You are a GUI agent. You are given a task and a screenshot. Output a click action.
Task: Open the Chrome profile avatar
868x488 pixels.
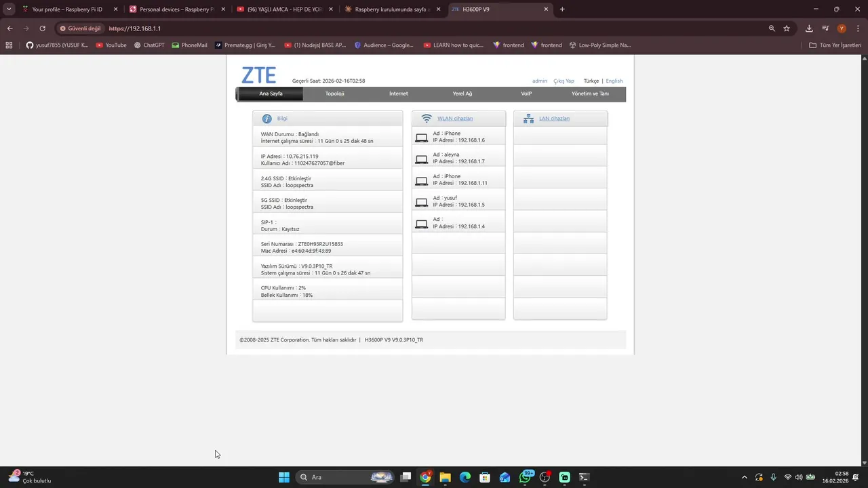click(x=842, y=28)
